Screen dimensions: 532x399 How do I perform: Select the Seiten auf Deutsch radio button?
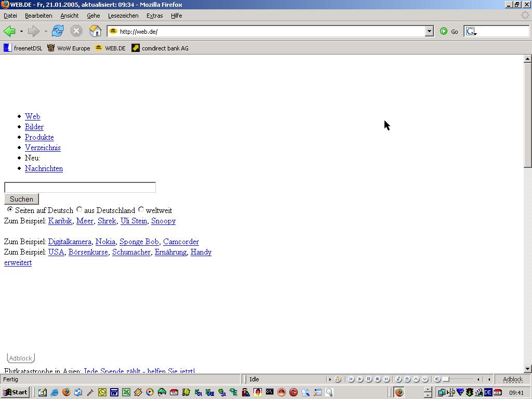10,209
